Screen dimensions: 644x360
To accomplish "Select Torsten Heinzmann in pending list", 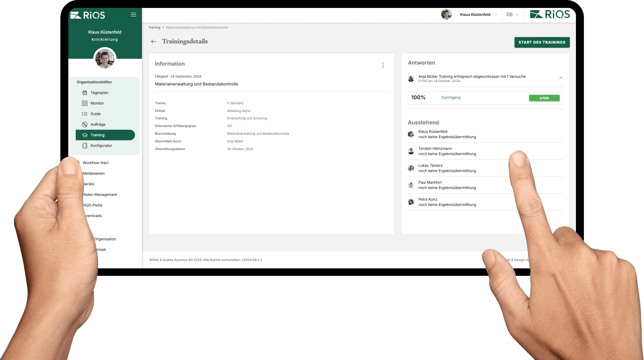I will 435,149.
